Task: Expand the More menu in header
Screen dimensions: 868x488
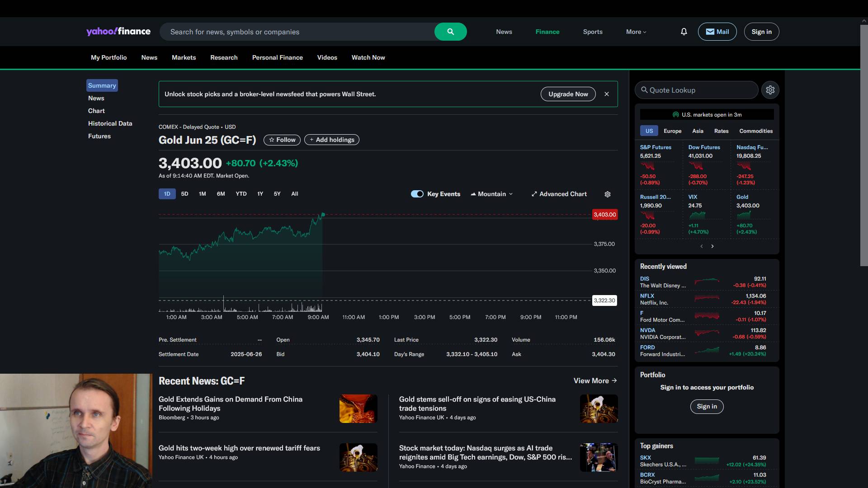Action: click(636, 32)
